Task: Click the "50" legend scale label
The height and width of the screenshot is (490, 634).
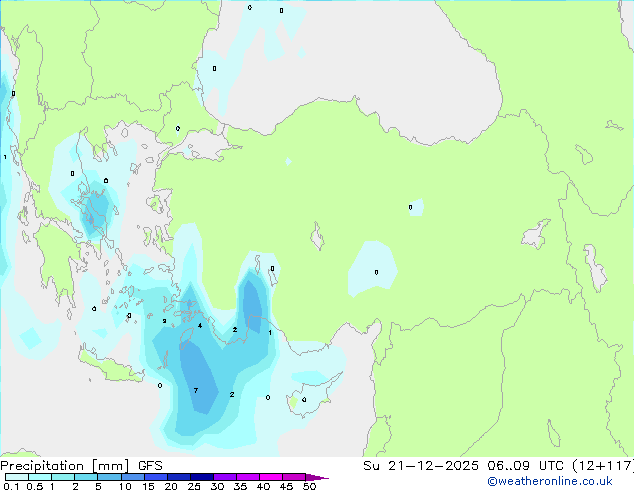Action: pyautogui.click(x=309, y=486)
